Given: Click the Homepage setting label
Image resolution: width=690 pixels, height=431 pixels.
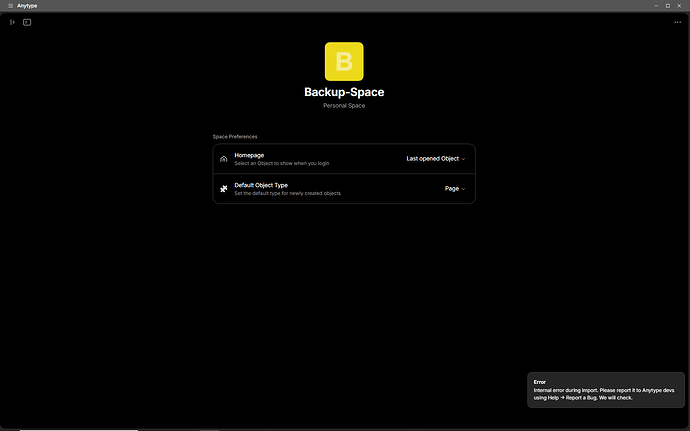Looking at the screenshot, I should [249, 155].
